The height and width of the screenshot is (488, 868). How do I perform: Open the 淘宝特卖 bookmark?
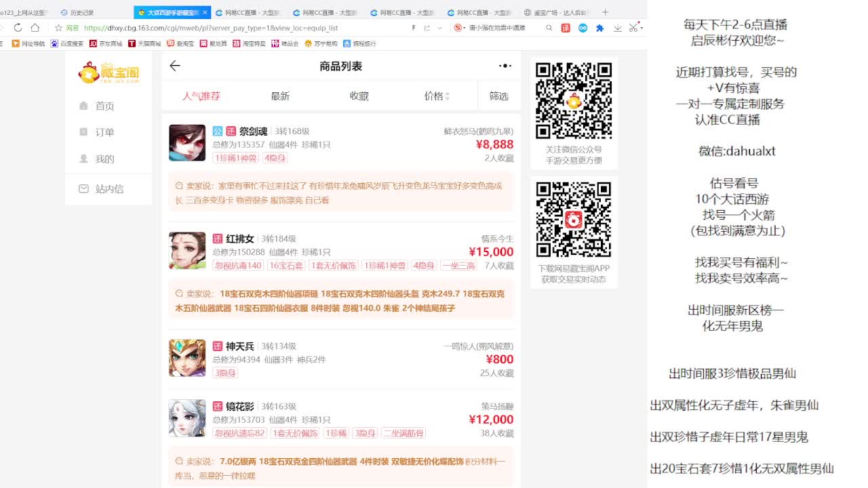(249, 43)
